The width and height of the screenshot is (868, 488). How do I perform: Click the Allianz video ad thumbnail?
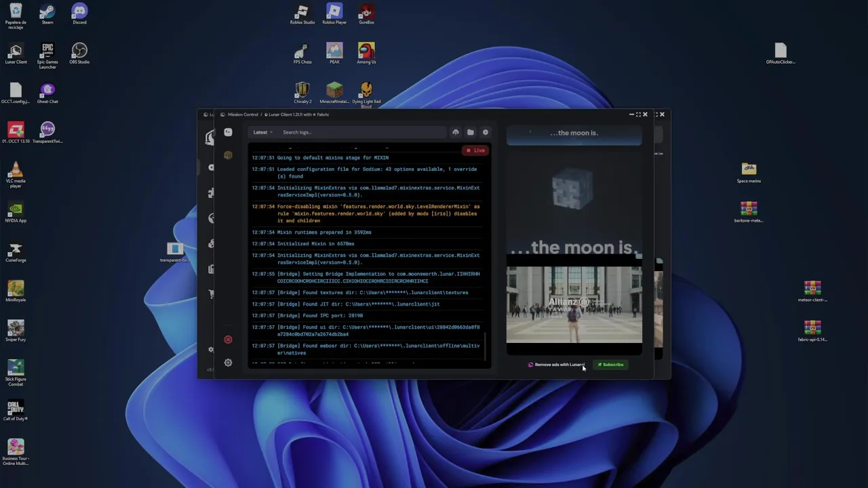pyautogui.click(x=574, y=305)
